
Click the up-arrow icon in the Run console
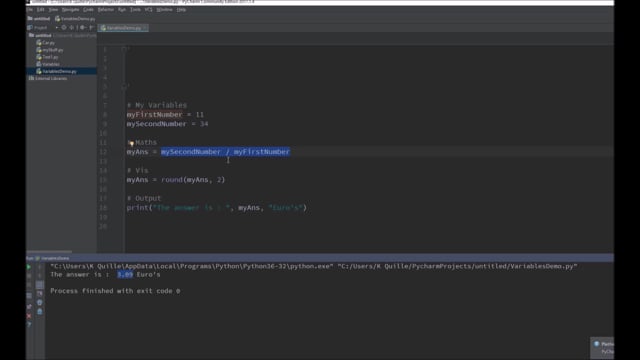coord(40,267)
